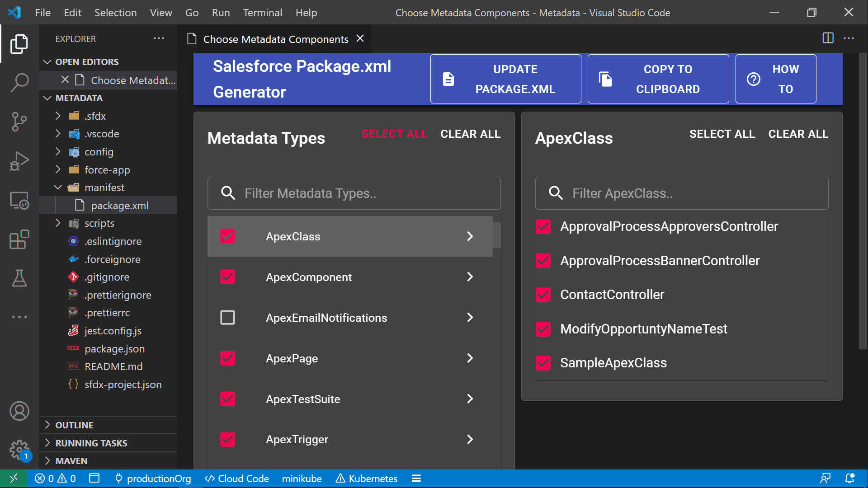Show errors and warnings in status bar
This screenshot has height=488, width=868.
(55, 479)
